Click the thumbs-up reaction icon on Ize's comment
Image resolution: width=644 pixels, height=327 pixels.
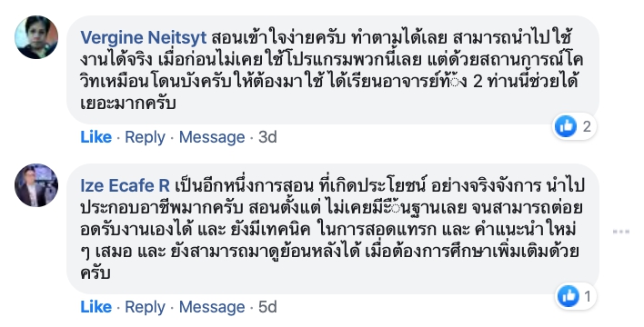click(x=569, y=296)
